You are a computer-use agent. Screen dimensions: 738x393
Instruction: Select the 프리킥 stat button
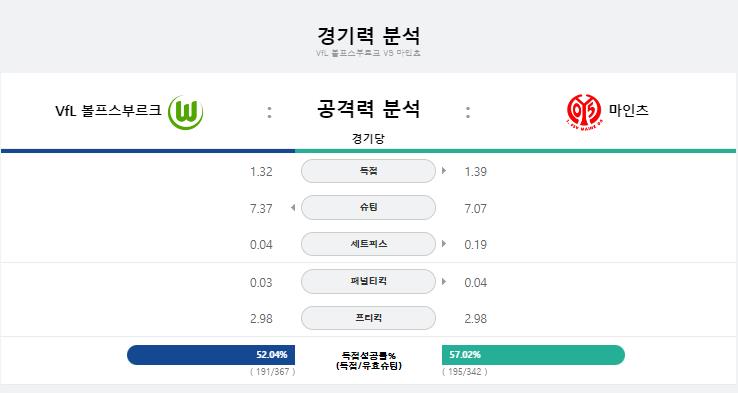point(368,318)
